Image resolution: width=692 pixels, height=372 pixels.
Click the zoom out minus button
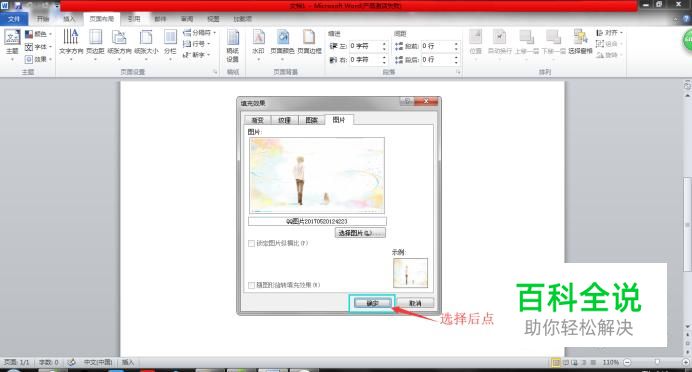click(x=627, y=362)
